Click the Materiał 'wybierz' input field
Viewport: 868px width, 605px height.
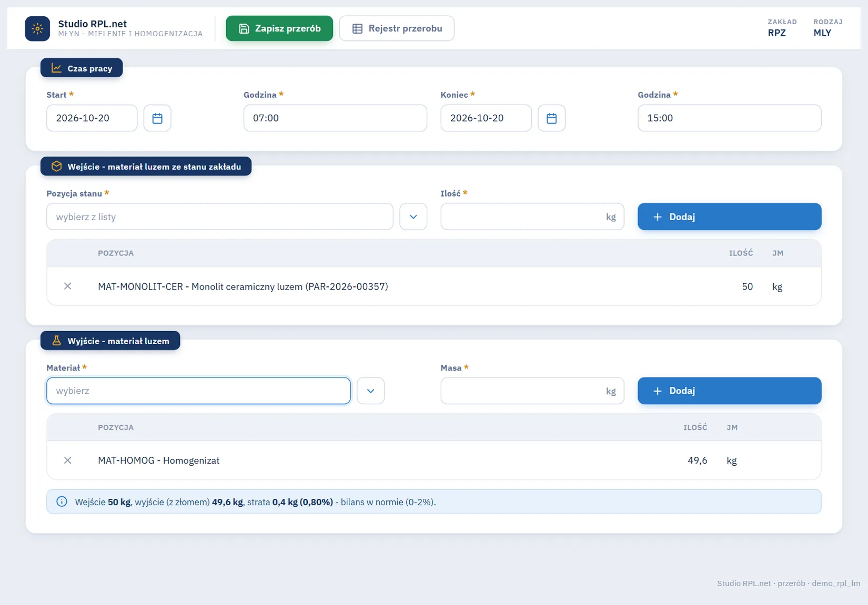[198, 391]
